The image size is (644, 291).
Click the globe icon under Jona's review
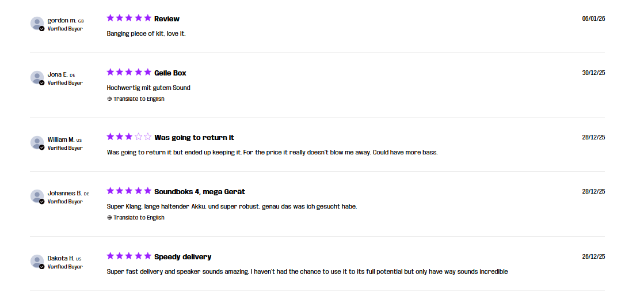point(109,99)
